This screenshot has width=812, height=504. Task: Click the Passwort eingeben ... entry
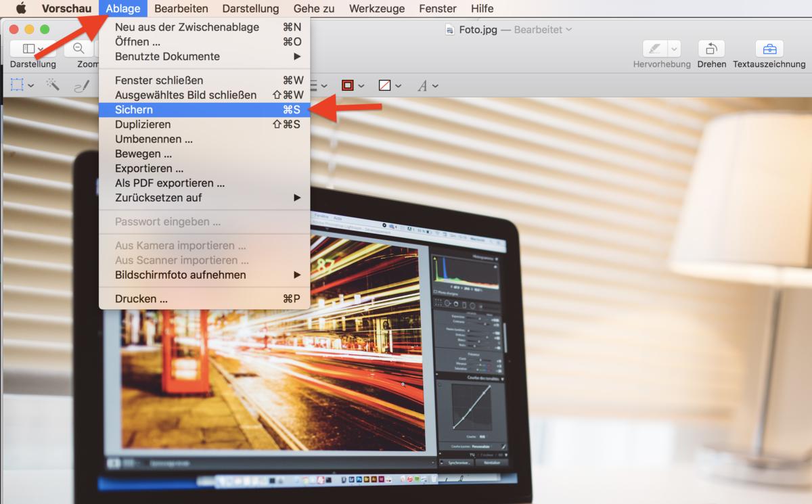(204, 221)
